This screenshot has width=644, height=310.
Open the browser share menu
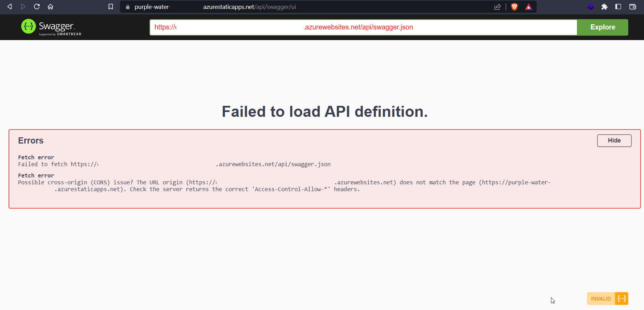pyautogui.click(x=498, y=7)
